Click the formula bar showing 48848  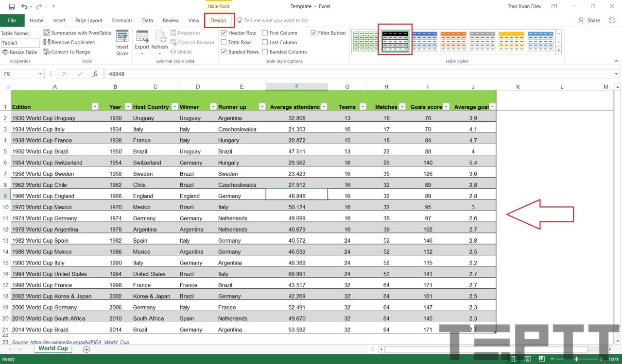pos(360,74)
